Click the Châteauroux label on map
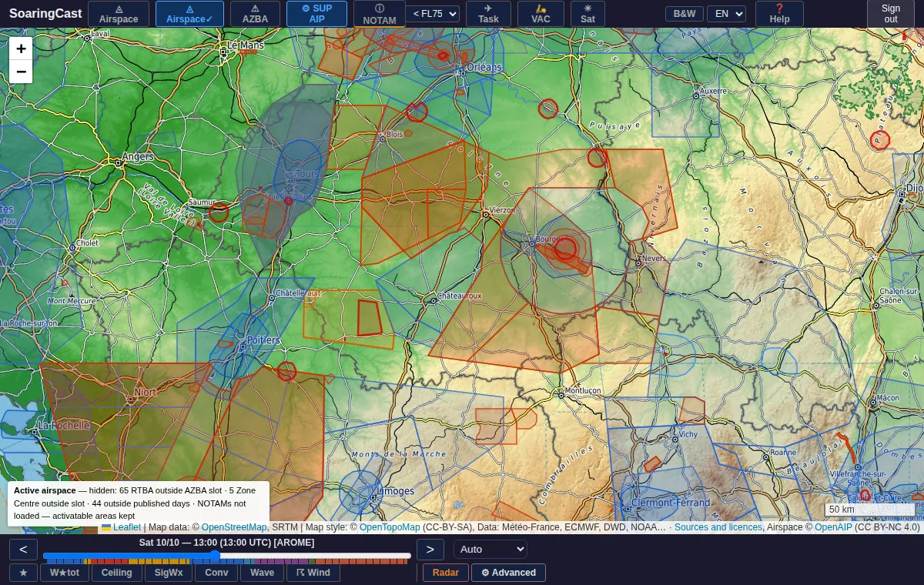 pos(459,296)
